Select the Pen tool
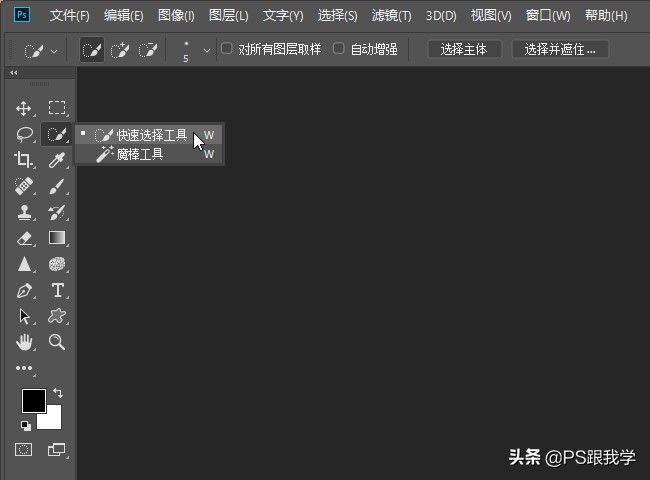Image resolution: width=650 pixels, height=480 pixels. tap(24, 291)
